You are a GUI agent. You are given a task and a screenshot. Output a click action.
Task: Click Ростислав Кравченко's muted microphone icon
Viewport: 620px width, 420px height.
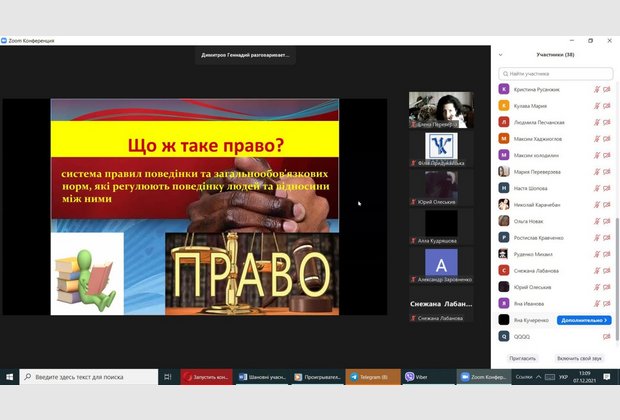coord(597,238)
